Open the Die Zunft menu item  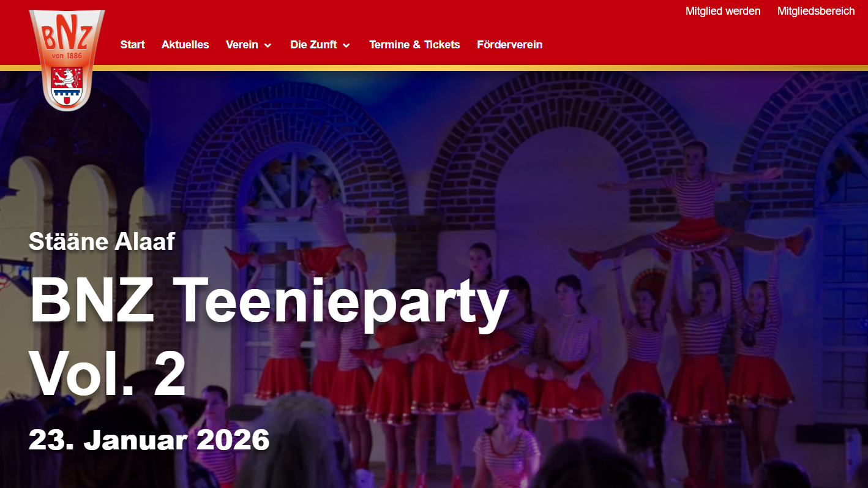point(313,45)
